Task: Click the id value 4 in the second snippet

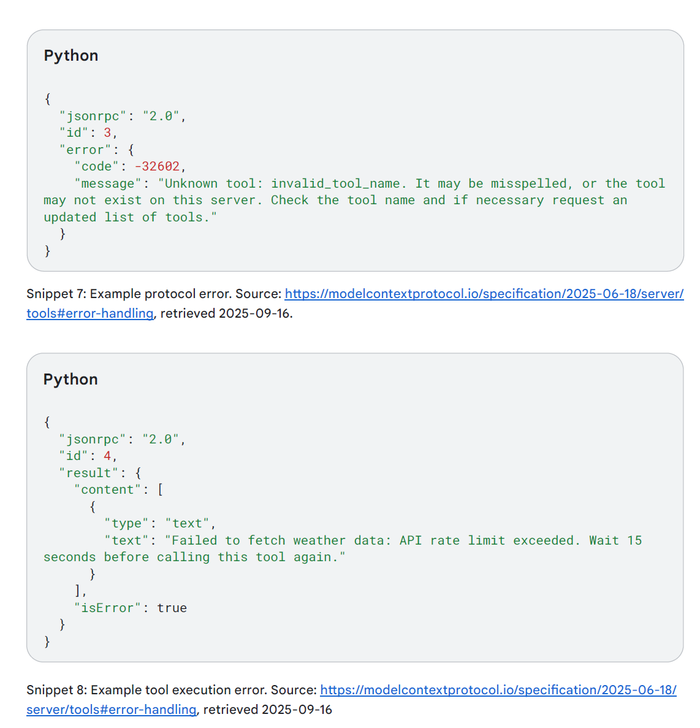Action: [107, 456]
